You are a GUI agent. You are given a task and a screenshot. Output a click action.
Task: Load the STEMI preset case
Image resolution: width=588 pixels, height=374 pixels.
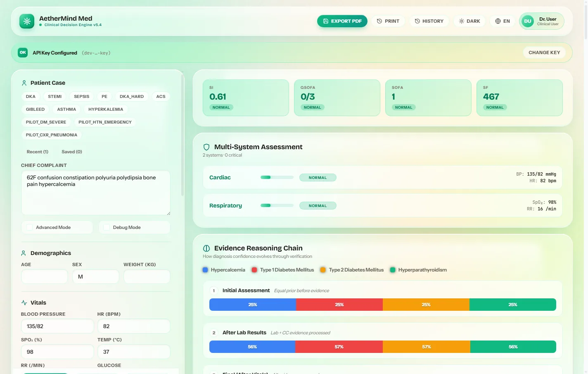coord(55,97)
